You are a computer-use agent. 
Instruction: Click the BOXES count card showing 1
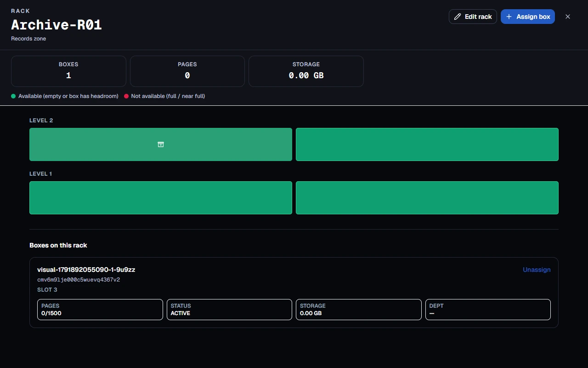click(x=68, y=71)
